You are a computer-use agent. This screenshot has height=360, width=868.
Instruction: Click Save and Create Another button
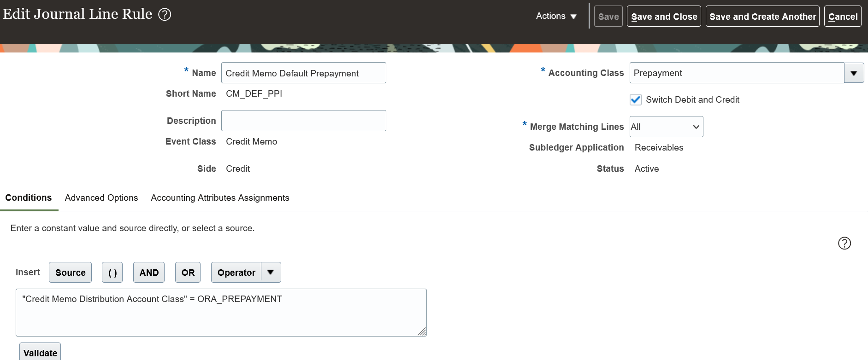(x=762, y=17)
